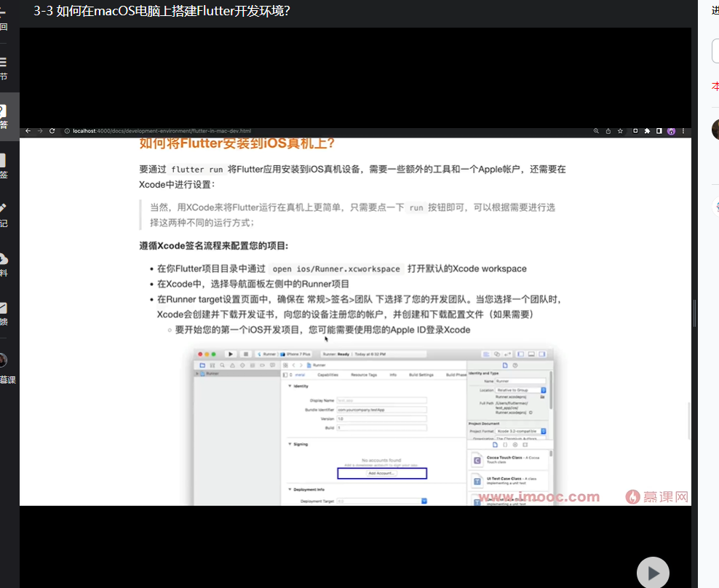Click the bold Xcode signing configuration line
This screenshot has width=719, height=588.
pos(214,246)
